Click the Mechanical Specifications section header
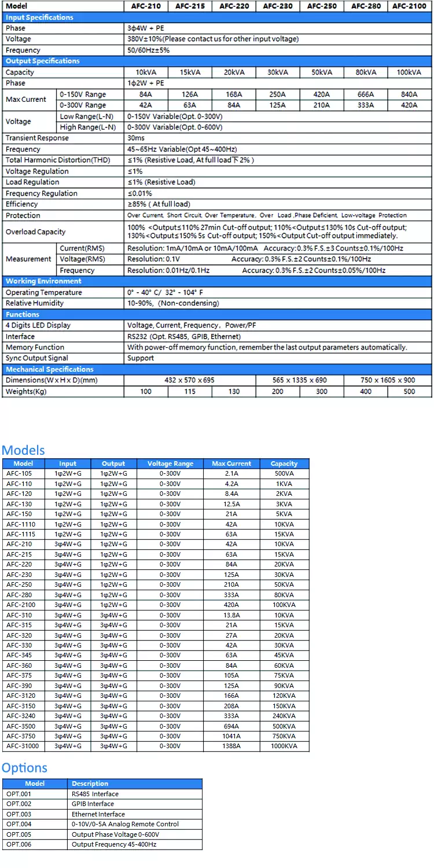Viewport: 434px width, 868px height. tap(49, 369)
